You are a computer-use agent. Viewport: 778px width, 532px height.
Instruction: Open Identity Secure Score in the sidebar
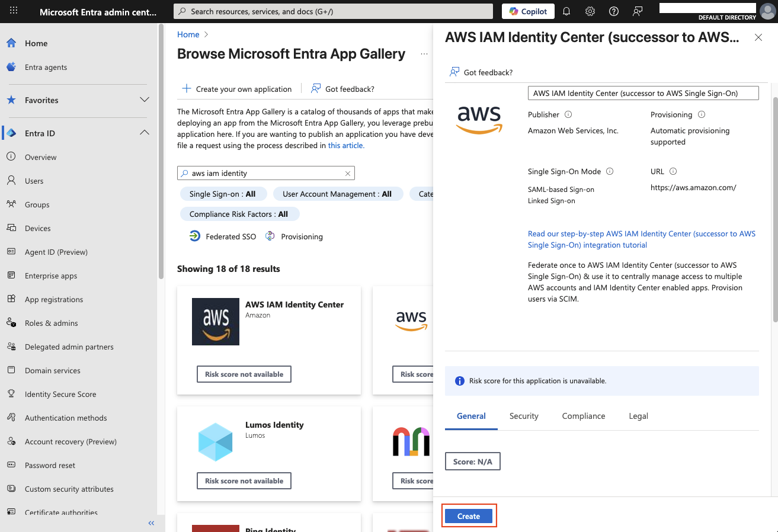pos(60,394)
